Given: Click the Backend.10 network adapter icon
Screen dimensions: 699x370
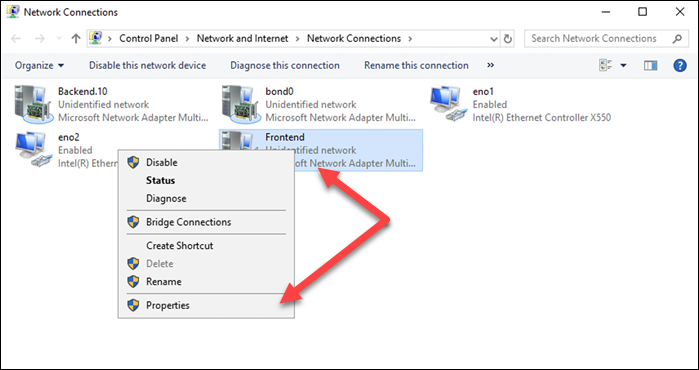Looking at the screenshot, I should click(34, 105).
